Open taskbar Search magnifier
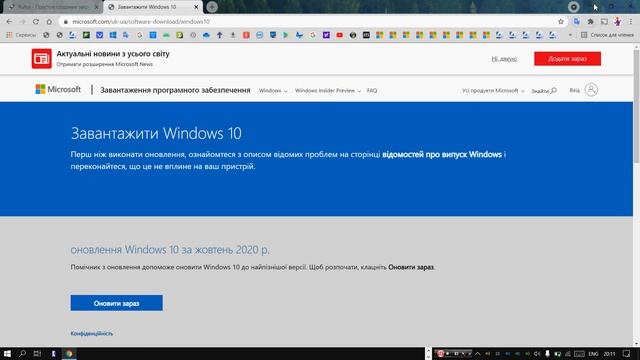Screen dimensions: 640x360 (x=22, y=353)
